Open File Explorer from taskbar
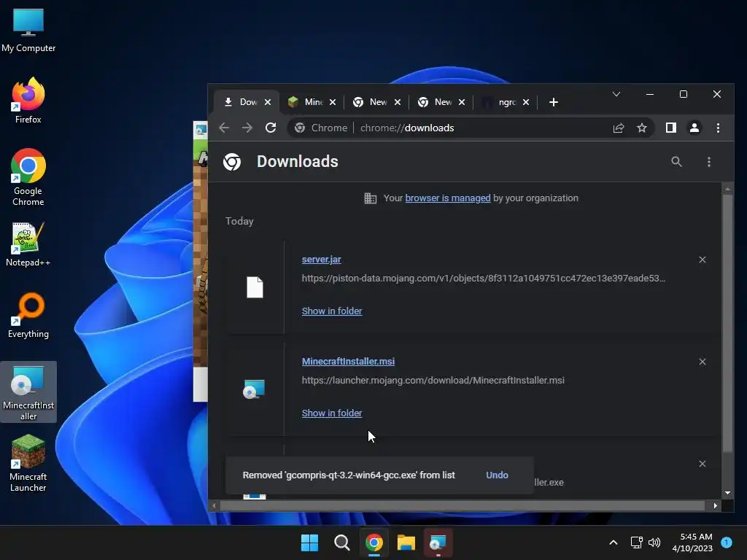This screenshot has width=747, height=560. [x=406, y=542]
